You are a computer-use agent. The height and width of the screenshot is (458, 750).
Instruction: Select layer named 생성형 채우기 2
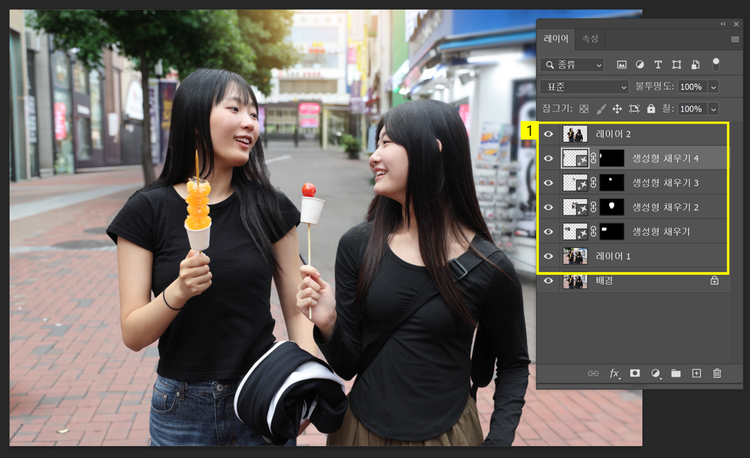pos(665,207)
